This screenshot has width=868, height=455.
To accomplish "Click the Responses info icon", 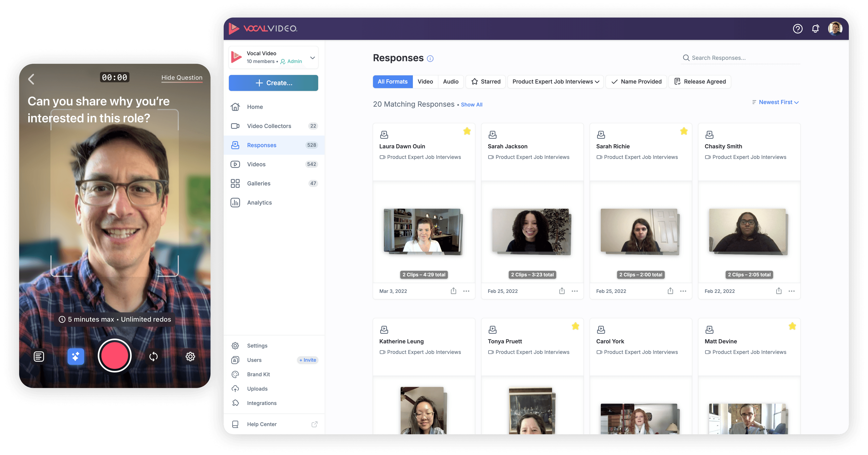I will [x=430, y=59].
